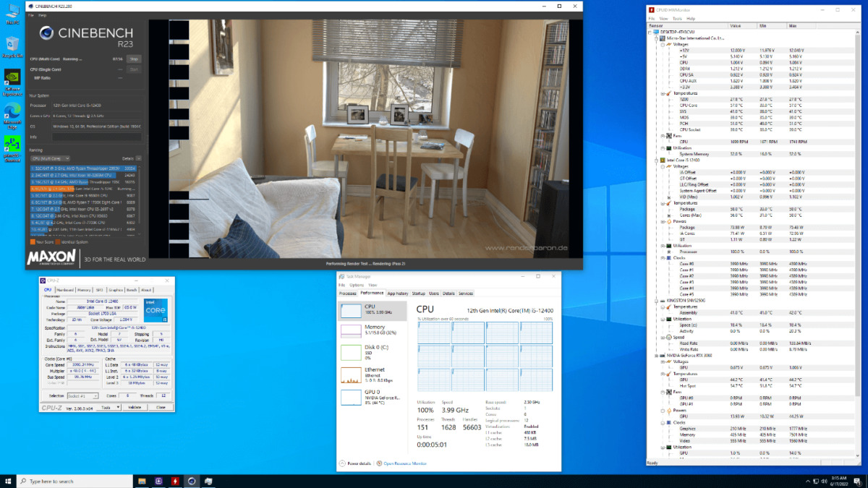Stop the running Multi Core test

pos(134,59)
